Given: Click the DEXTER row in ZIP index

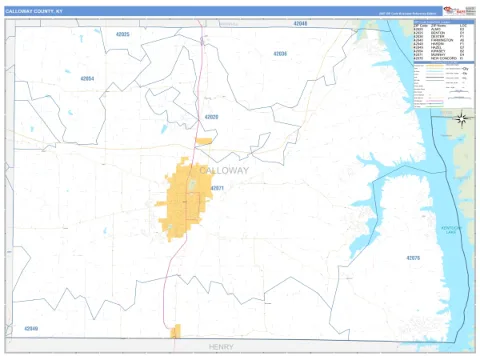Looking at the screenshot, I should [439, 37].
